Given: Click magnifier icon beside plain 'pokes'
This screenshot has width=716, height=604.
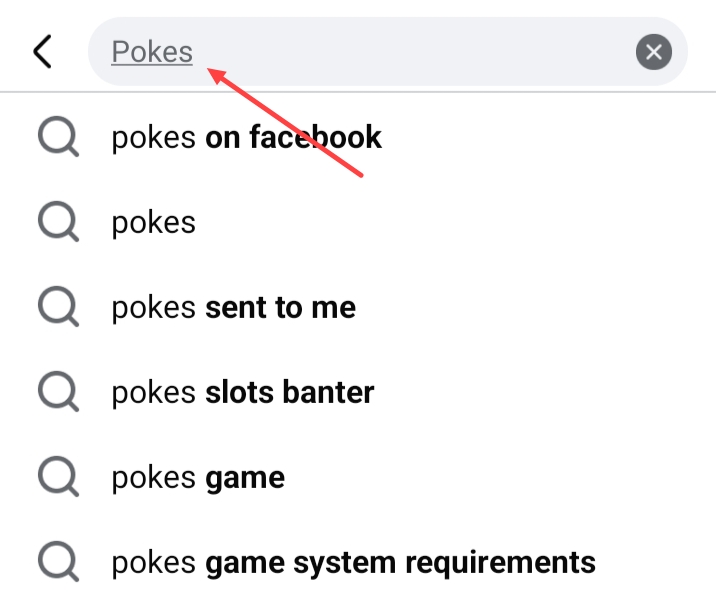Looking at the screenshot, I should pos(58,222).
